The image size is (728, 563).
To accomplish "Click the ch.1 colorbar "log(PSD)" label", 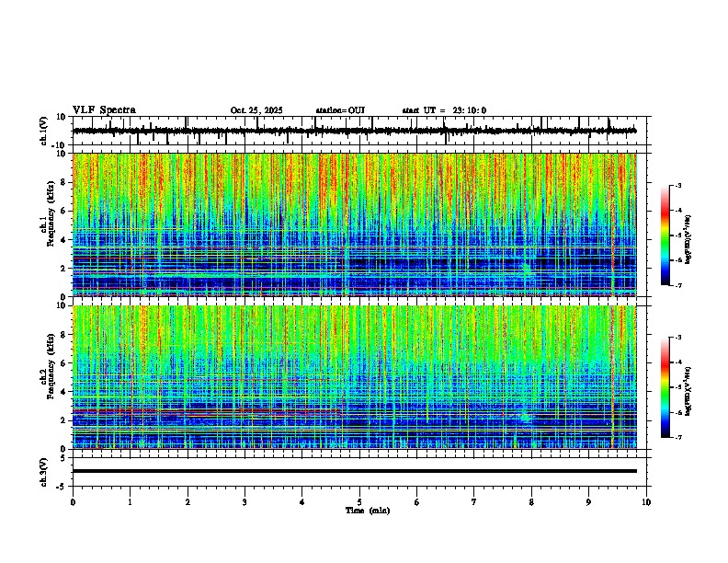I will click(688, 239).
